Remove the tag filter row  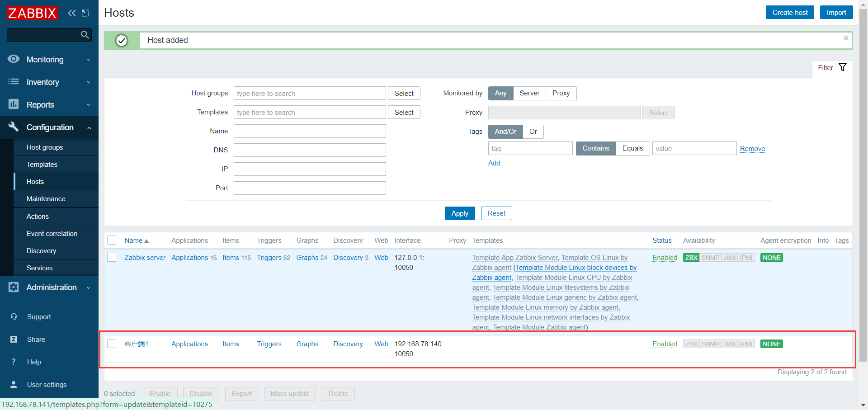[752, 149]
